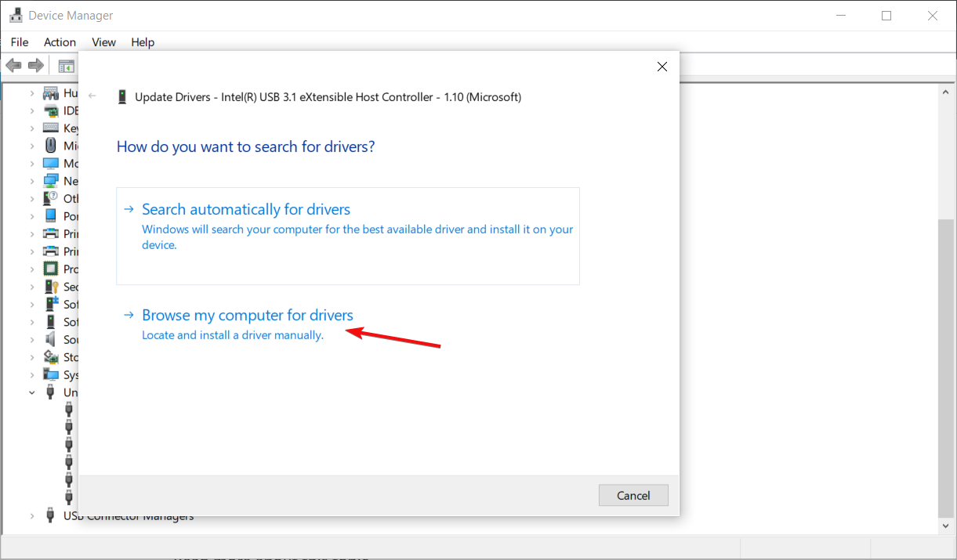Select the Universal Serial Bus controllers icon
The width and height of the screenshot is (957, 560).
tap(51, 392)
